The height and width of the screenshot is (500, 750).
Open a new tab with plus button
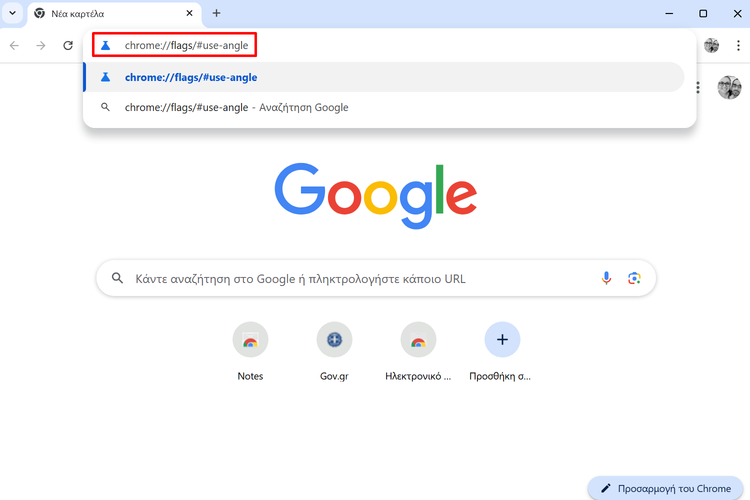click(x=216, y=13)
